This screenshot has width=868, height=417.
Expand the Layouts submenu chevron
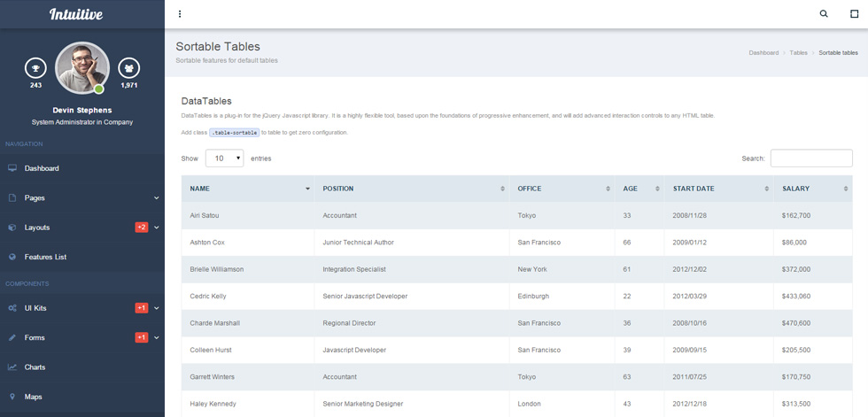click(157, 228)
